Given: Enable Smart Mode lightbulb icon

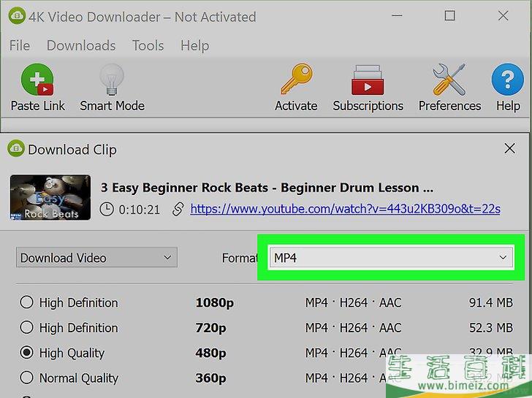Looking at the screenshot, I should (112, 81).
